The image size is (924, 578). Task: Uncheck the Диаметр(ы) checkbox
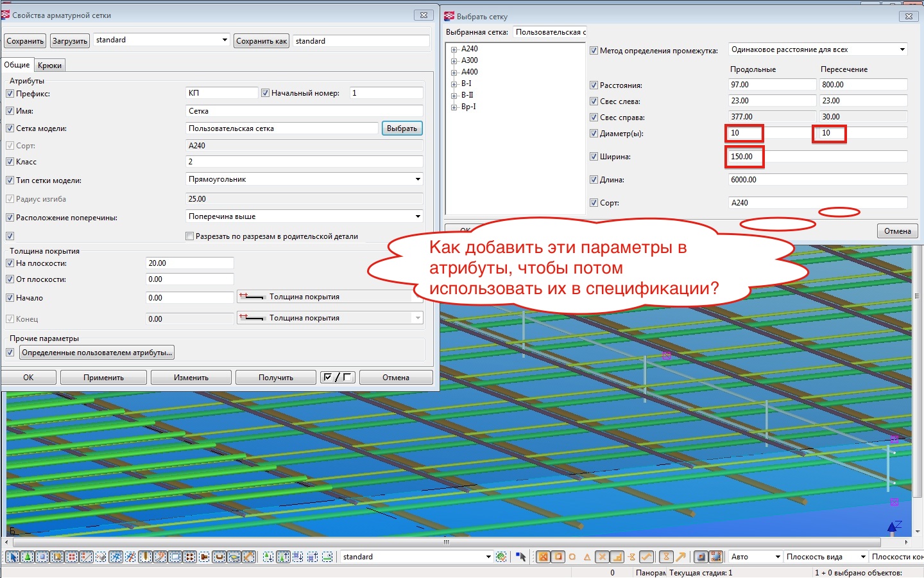click(594, 134)
